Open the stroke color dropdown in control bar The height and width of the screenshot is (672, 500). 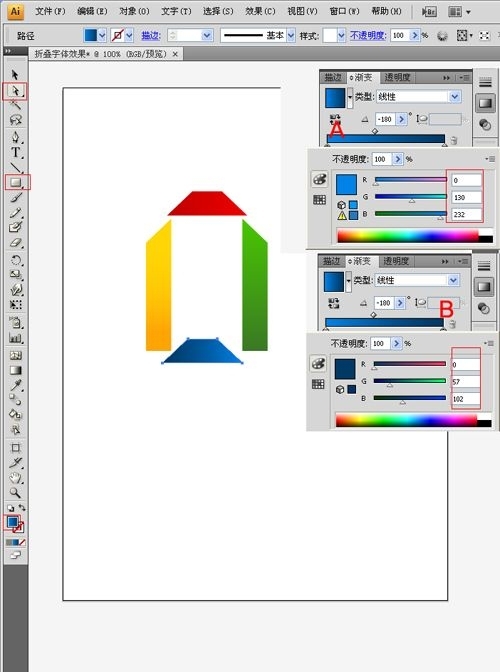click(x=129, y=36)
